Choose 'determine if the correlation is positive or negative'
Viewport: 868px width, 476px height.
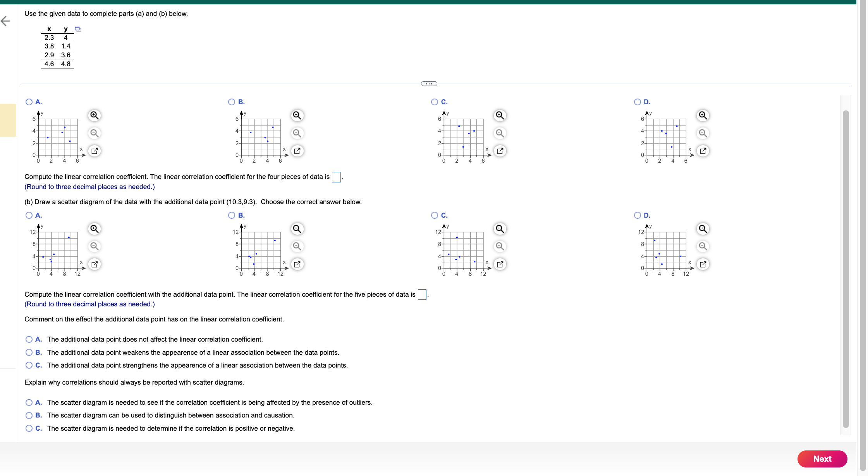click(x=29, y=428)
